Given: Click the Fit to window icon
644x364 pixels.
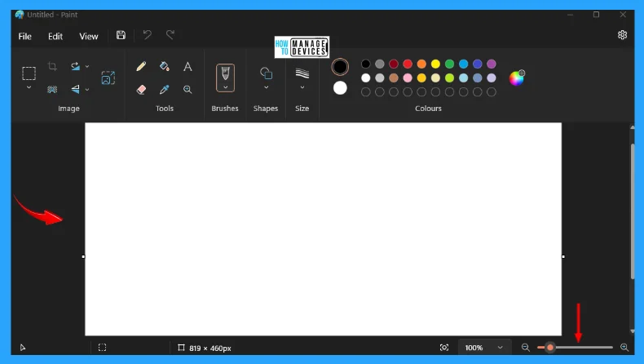Looking at the screenshot, I should 444,348.
